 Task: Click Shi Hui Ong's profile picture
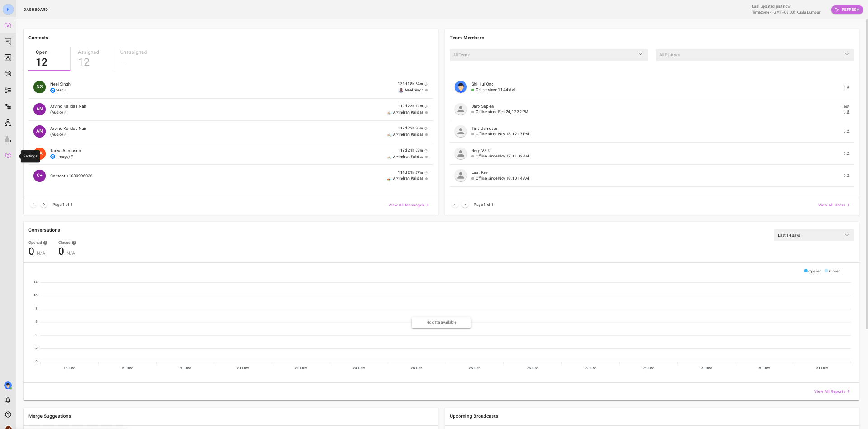pyautogui.click(x=460, y=87)
